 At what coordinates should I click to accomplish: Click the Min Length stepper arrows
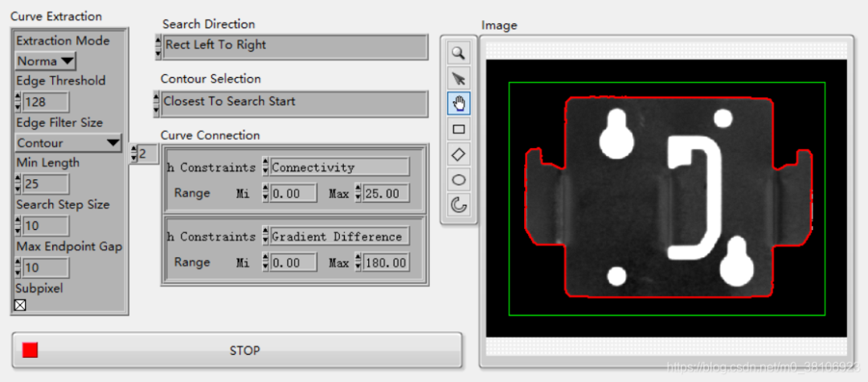click(x=18, y=184)
